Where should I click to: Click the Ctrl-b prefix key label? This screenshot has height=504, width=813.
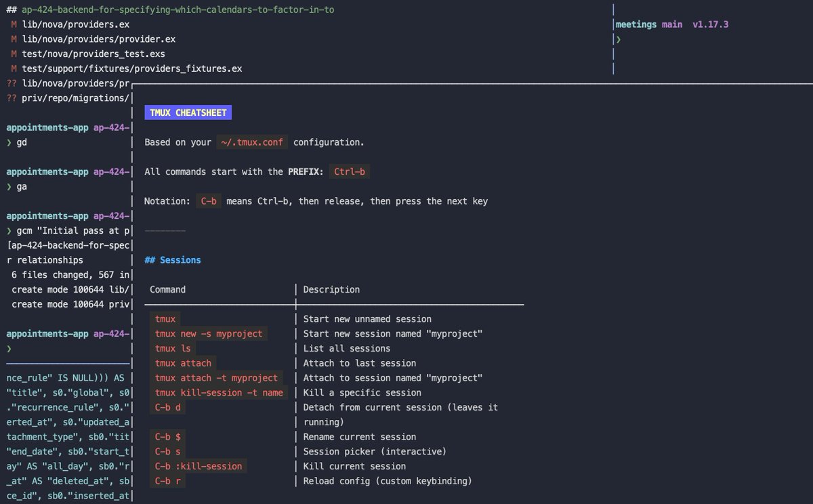[350, 172]
